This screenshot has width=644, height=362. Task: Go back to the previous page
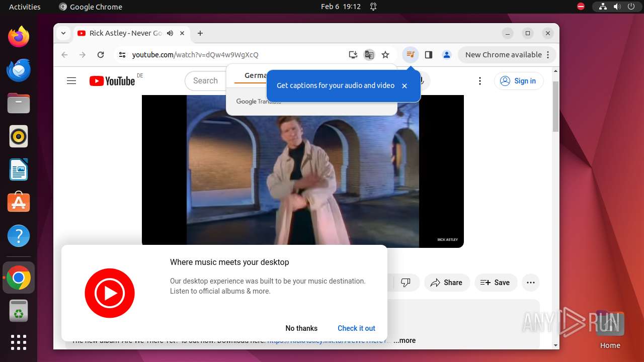pyautogui.click(x=64, y=55)
